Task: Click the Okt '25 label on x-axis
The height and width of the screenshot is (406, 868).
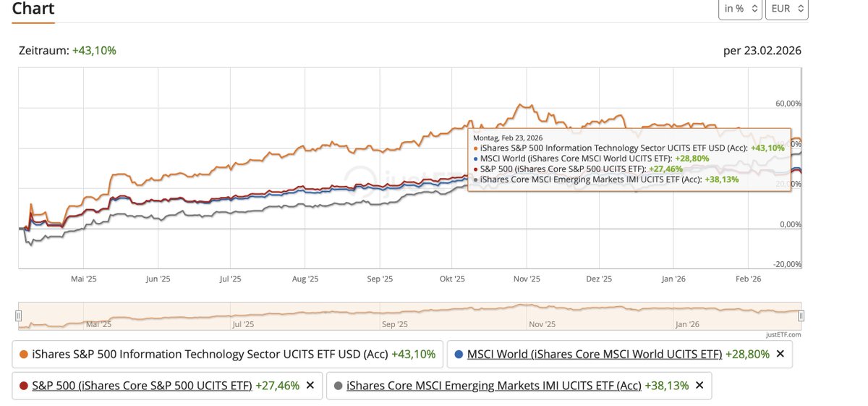Action: (x=452, y=279)
